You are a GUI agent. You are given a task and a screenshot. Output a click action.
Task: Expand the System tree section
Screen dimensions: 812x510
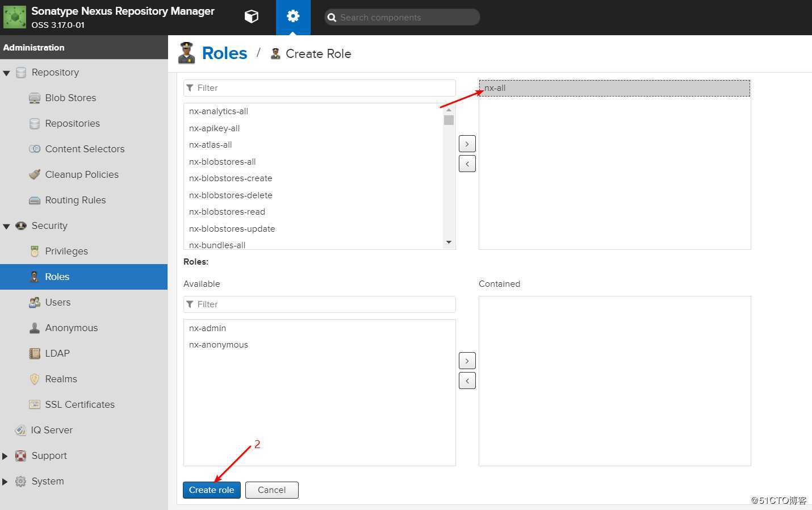[5, 481]
